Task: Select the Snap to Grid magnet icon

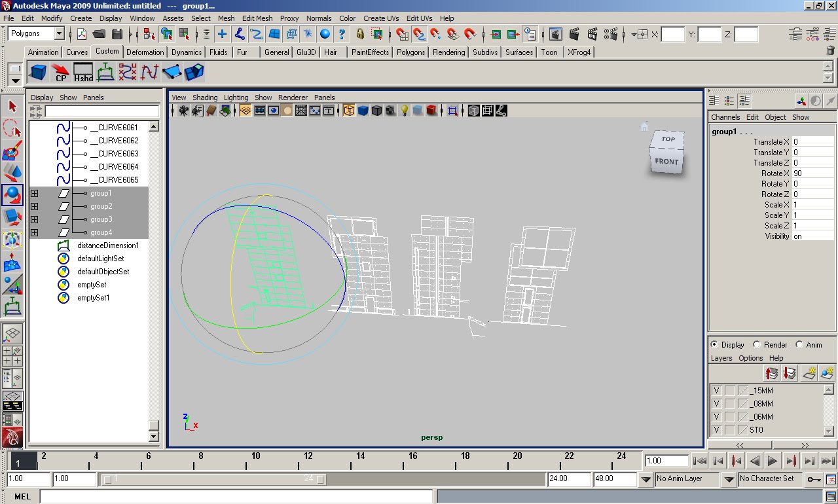Action: (402, 34)
